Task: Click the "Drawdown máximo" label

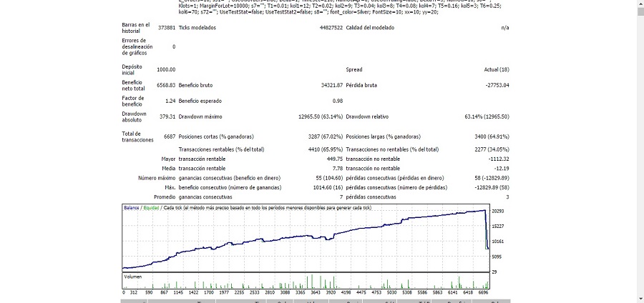Action: (200, 116)
